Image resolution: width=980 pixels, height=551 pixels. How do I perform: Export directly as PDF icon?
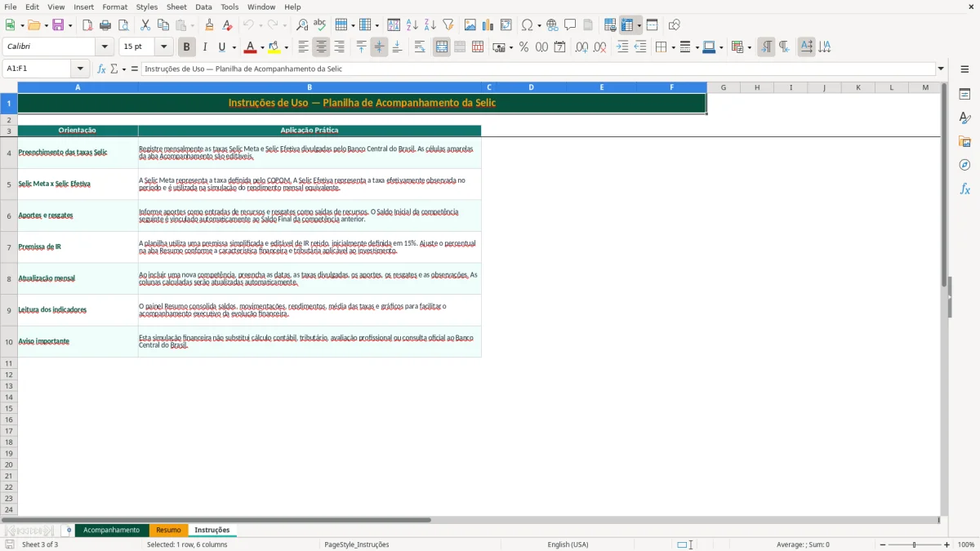coord(87,25)
